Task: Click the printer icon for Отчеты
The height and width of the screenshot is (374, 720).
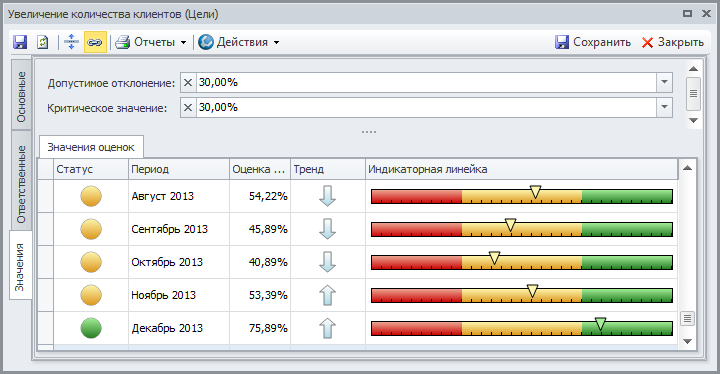Action: (x=123, y=42)
